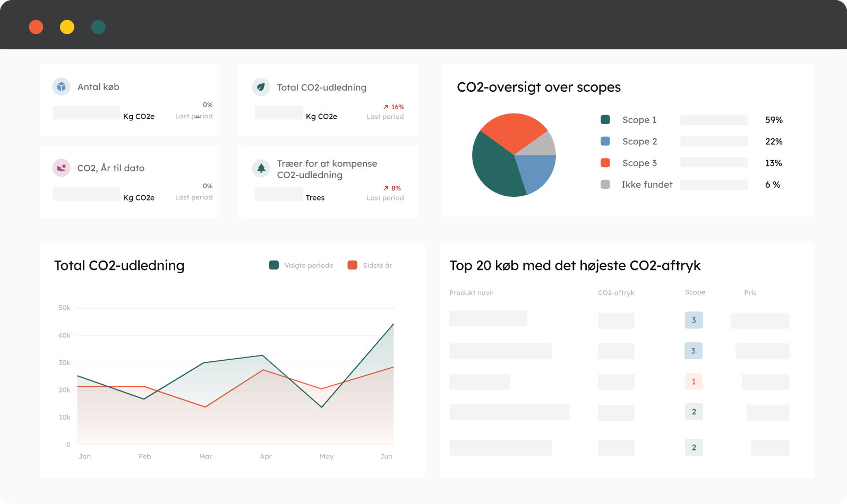This screenshot has width=847, height=504.
Task: Click the Trees unit label
Action: click(x=315, y=197)
